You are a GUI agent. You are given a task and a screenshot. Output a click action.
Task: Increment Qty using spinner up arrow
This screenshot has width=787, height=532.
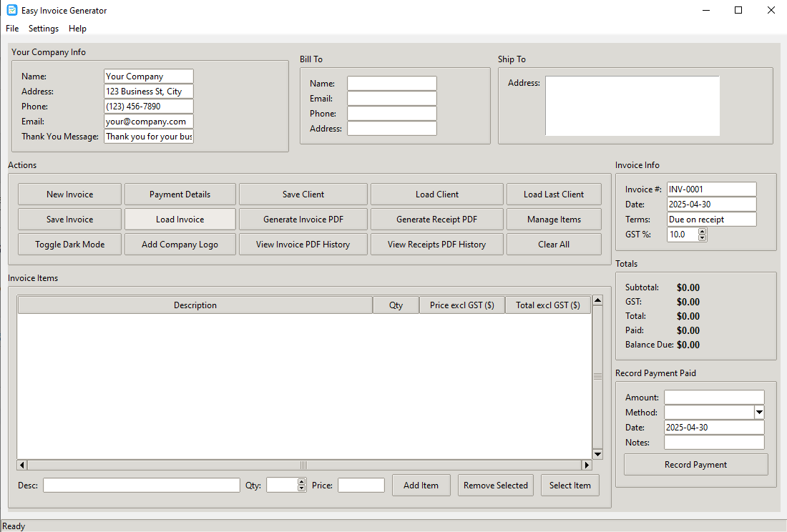(301, 482)
